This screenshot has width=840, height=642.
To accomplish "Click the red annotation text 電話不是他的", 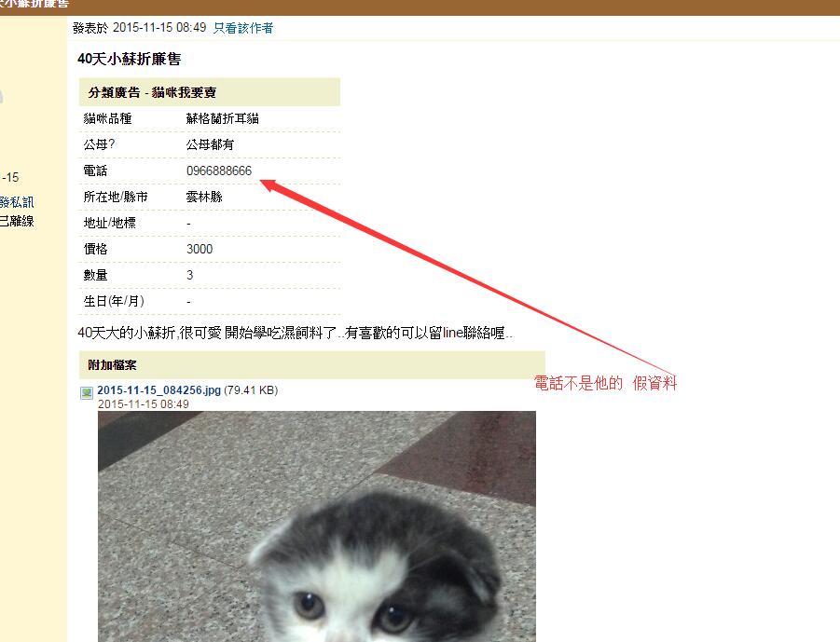I will pyautogui.click(x=578, y=383).
